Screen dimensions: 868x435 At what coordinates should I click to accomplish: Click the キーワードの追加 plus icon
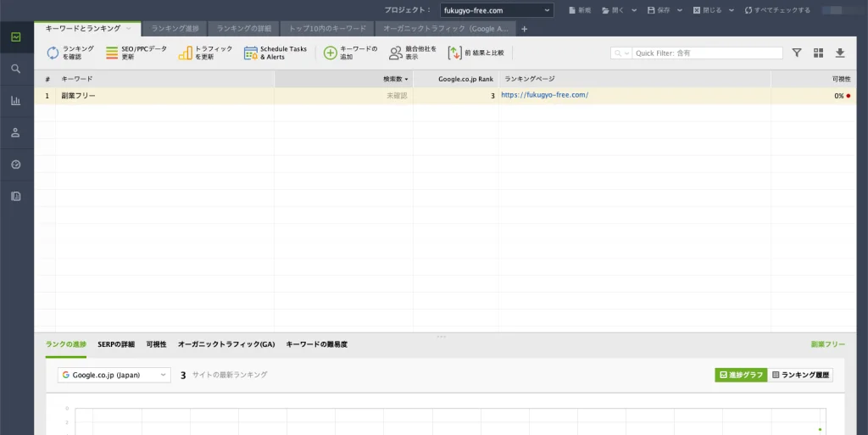(331, 53)
